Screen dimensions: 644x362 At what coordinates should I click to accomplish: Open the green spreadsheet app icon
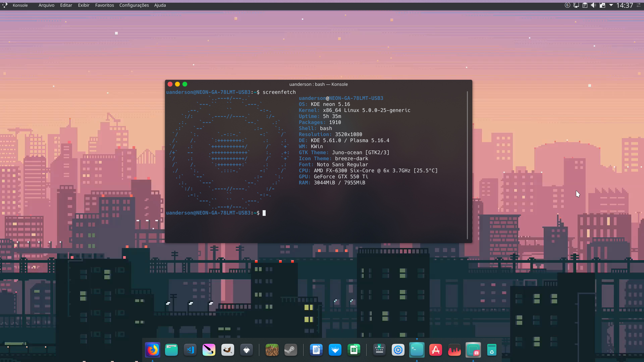(354, 350)
